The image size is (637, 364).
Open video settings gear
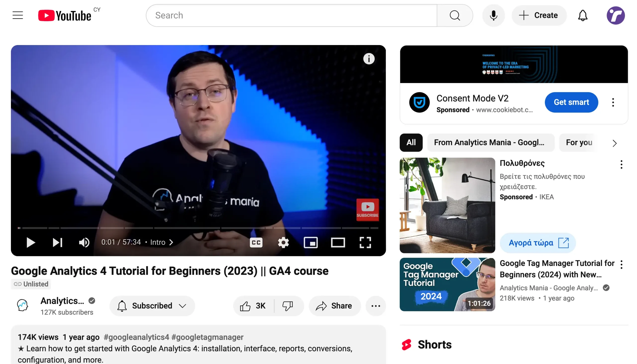tap(283, 242)
